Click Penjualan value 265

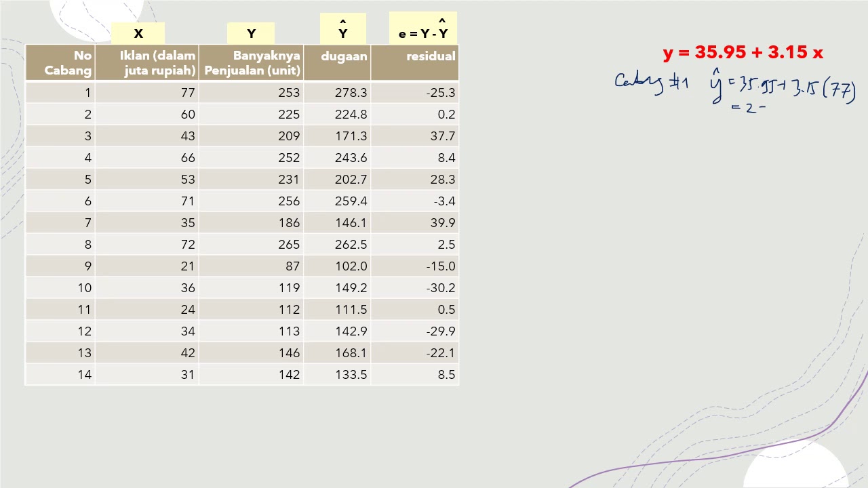289,245
